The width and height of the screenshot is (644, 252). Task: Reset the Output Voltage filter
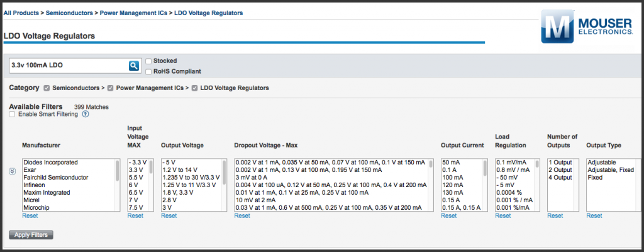click(169, 215)
